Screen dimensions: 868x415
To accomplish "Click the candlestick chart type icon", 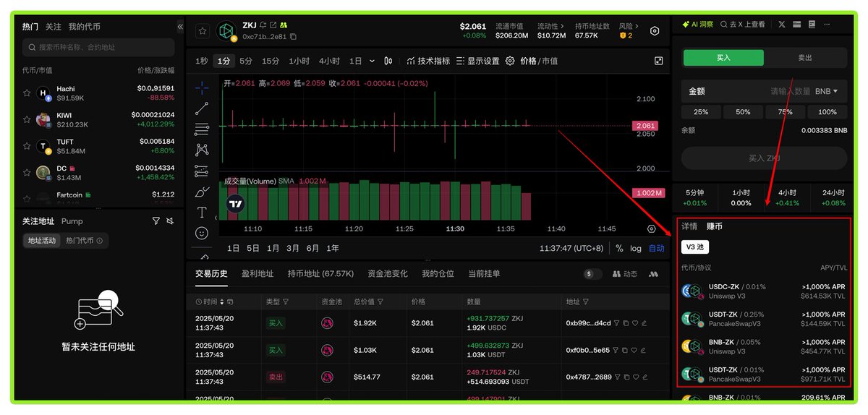I will click(x=388, y=61).
